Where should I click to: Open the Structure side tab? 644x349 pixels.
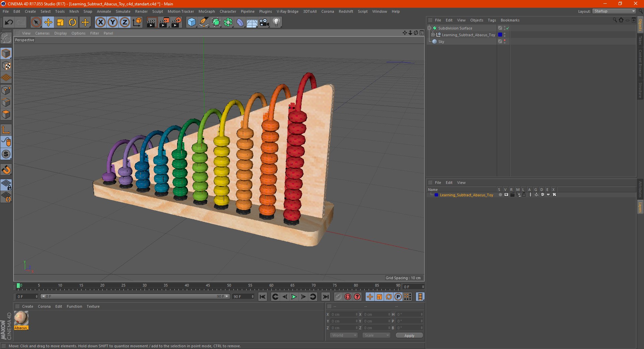640,90
